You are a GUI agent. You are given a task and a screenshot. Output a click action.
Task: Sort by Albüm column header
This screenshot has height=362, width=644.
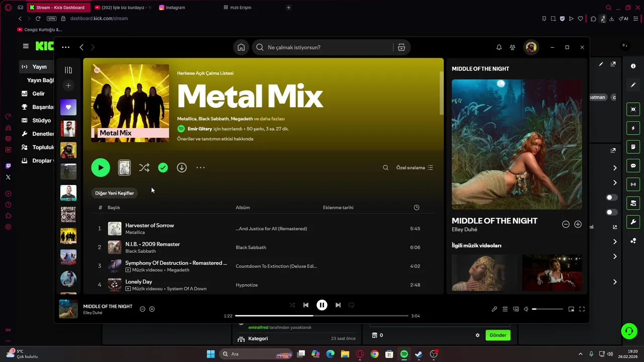coord(243,208)
